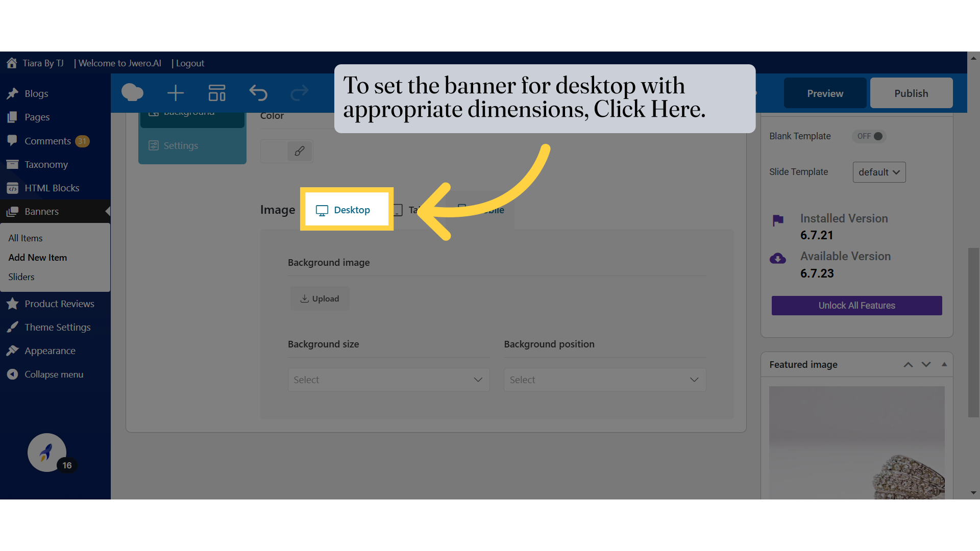Click the Background section icon
The height and width of the screenshot is (551, 980).
(154, 111)
